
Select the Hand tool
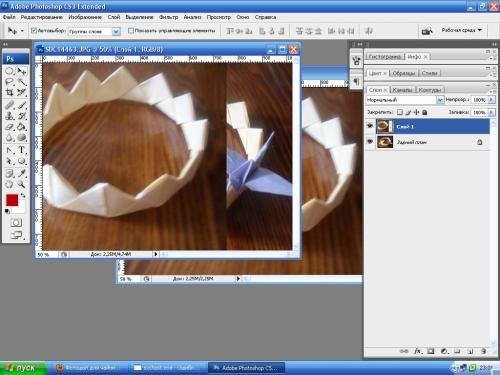(x=9, y=184)
